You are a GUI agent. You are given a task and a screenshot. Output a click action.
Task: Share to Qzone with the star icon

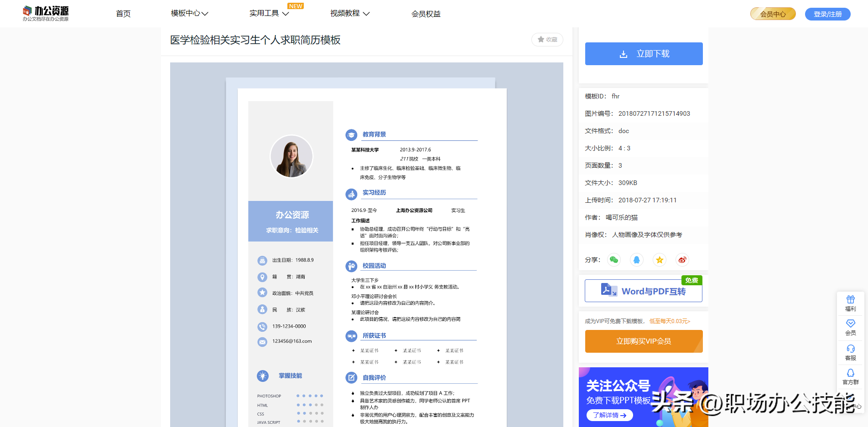(x=659, y=260)
